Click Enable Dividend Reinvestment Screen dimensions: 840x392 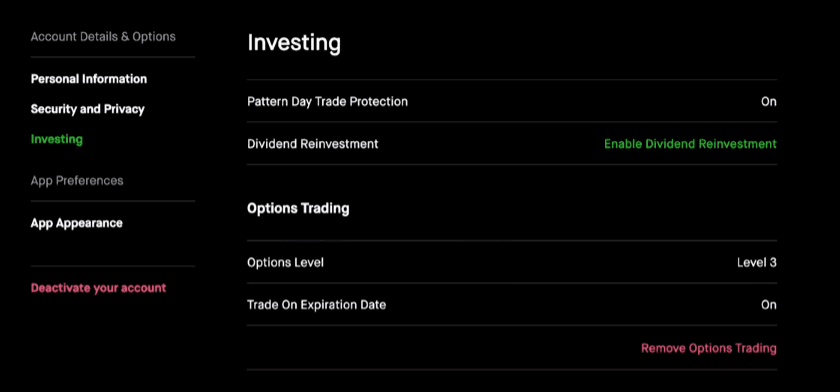coord(690,144)
